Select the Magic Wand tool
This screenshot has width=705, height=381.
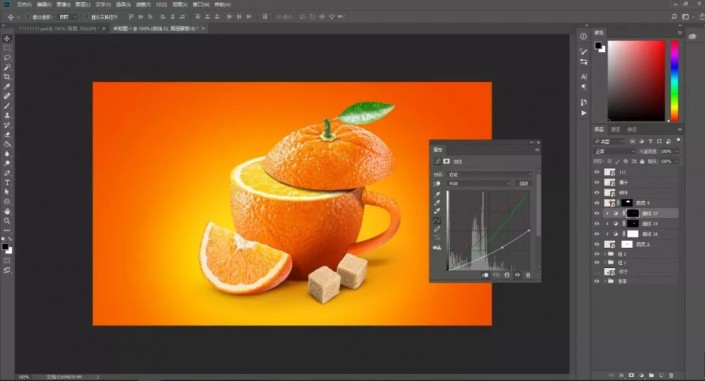click(x=7, y=67)
